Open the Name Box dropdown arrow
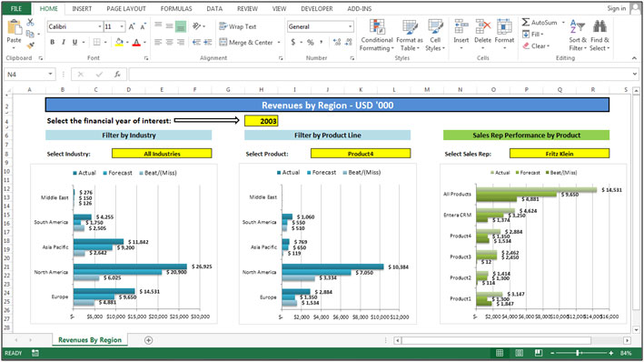 (x=50, y=75)
